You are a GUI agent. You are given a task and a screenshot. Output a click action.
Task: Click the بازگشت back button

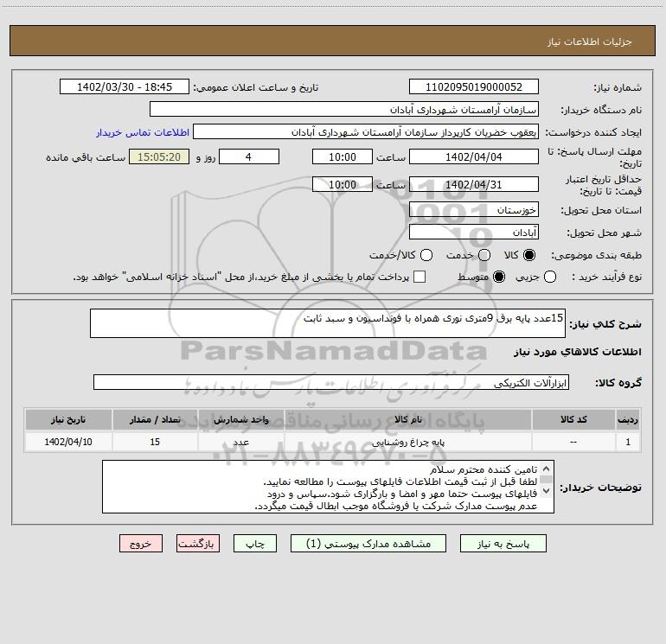pyautogui.click(x=198, y=544)
